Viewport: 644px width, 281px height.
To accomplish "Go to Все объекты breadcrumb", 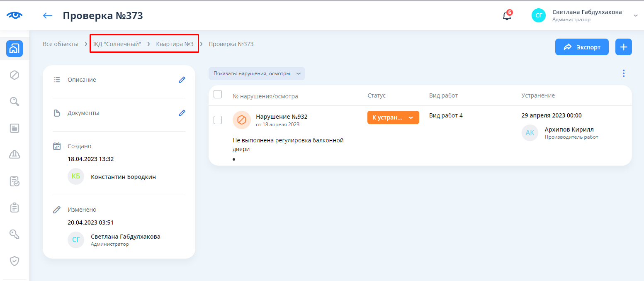I will [x=61, y=44].
